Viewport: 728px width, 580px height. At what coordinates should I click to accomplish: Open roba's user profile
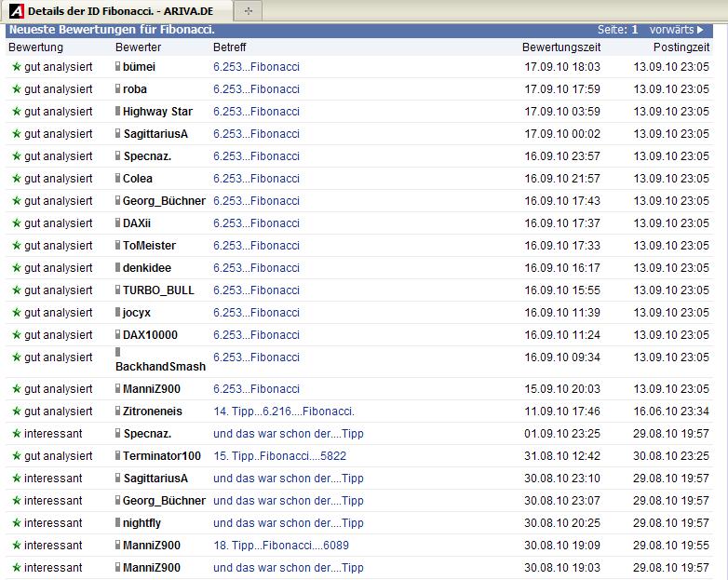135,89
